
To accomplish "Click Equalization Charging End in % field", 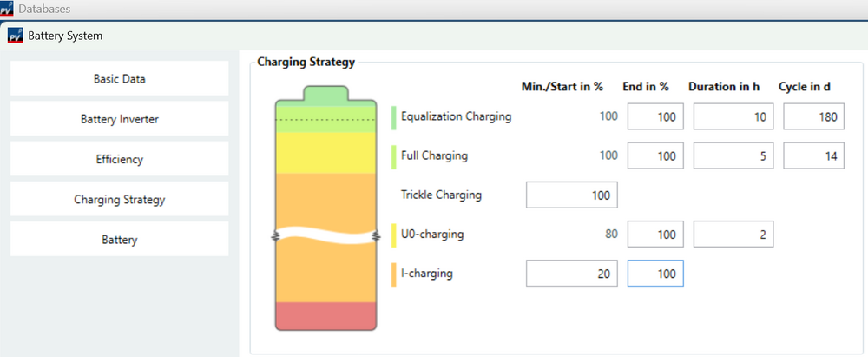I will [x=655, y=116].
